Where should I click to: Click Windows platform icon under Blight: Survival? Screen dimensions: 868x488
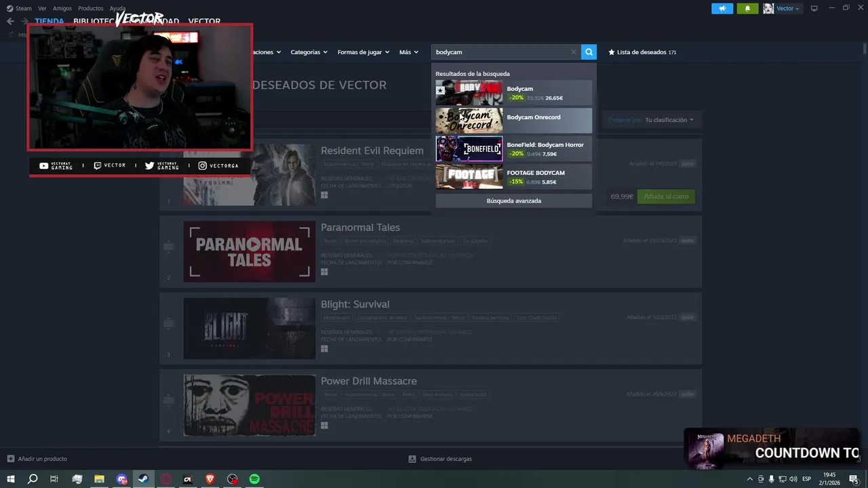[324, 348]
